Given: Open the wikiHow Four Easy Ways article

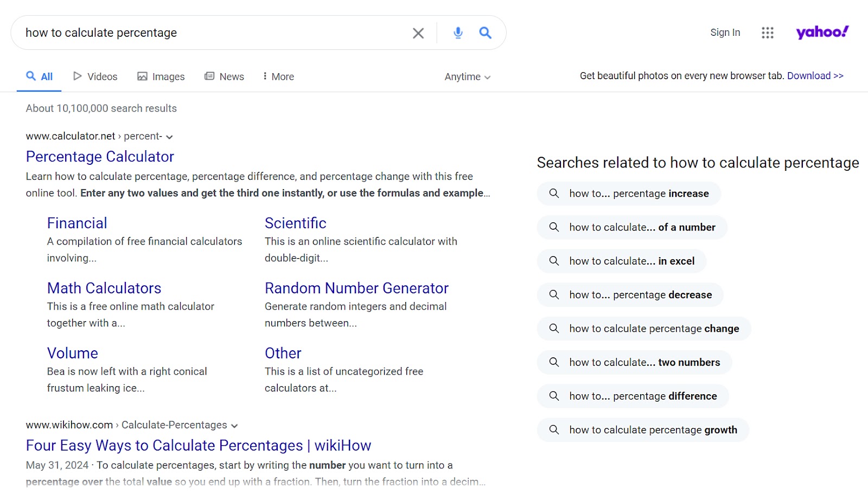Looking at the screenshot, I should point(197,445).
